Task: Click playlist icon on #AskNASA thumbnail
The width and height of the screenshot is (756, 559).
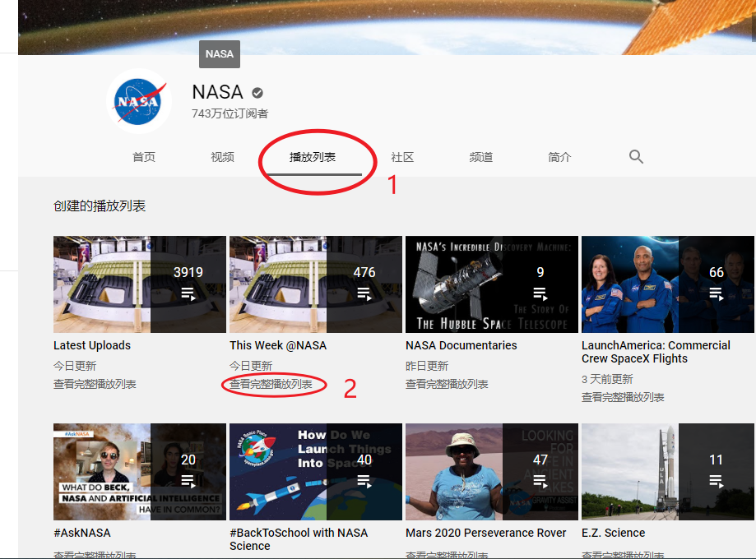Action: pos(188,481)
